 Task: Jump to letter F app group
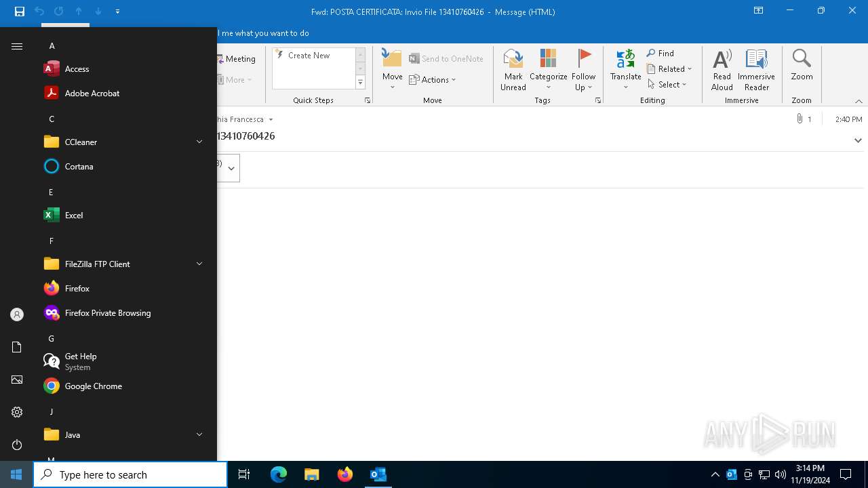(51, 241)
